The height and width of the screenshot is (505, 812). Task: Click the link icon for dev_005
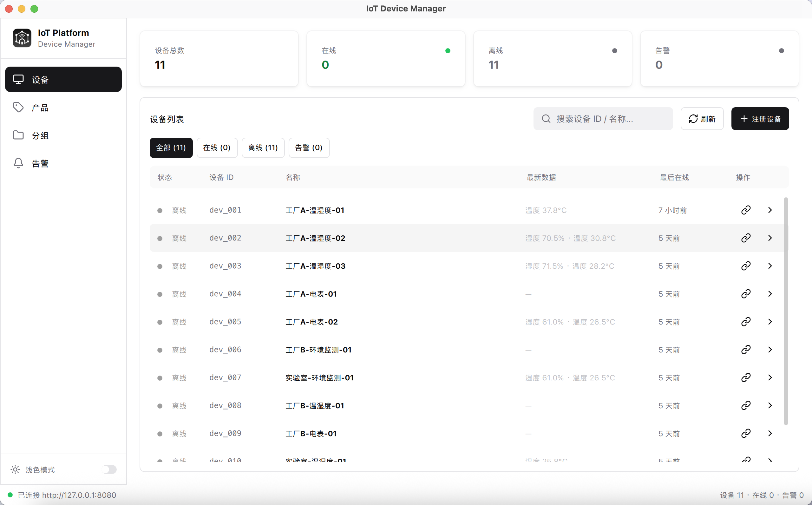click(746, 322)
